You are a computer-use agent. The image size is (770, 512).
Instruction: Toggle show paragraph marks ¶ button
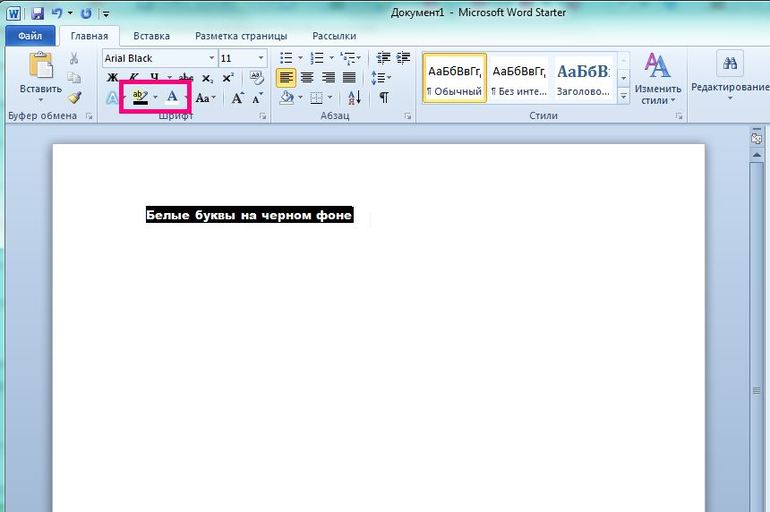[x=383, y=97]
